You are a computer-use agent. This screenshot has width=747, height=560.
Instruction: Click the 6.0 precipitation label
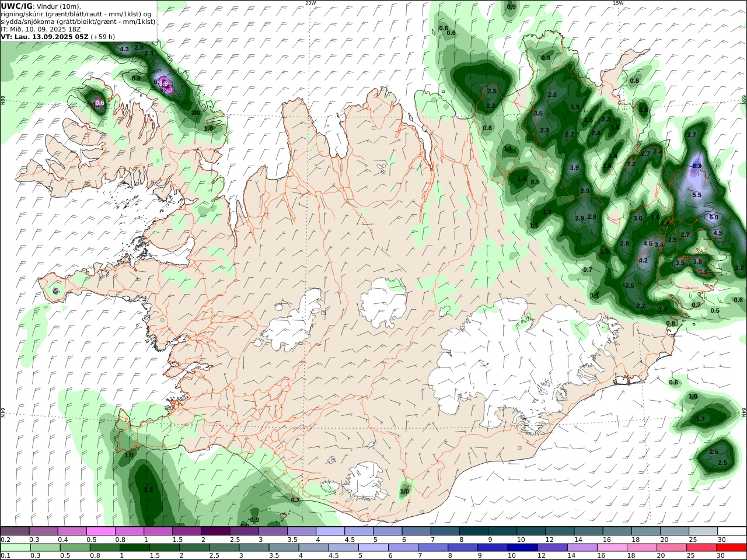coord(714,218)
